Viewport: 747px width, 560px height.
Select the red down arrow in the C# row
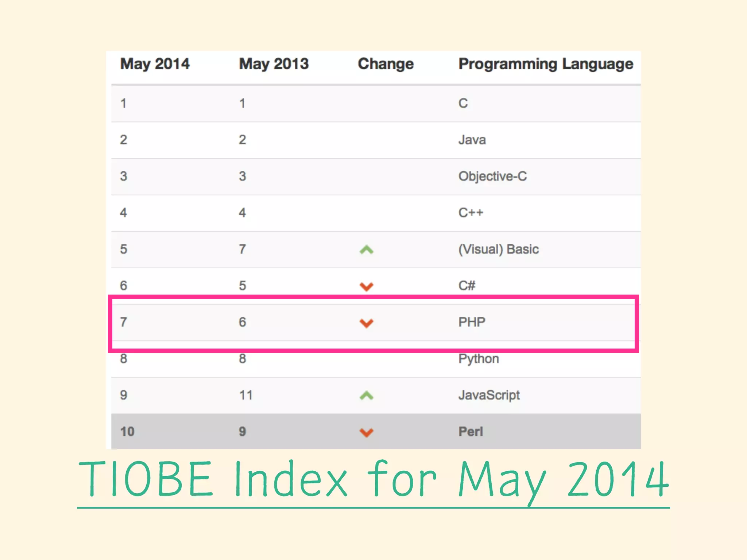tap(367, 287)
